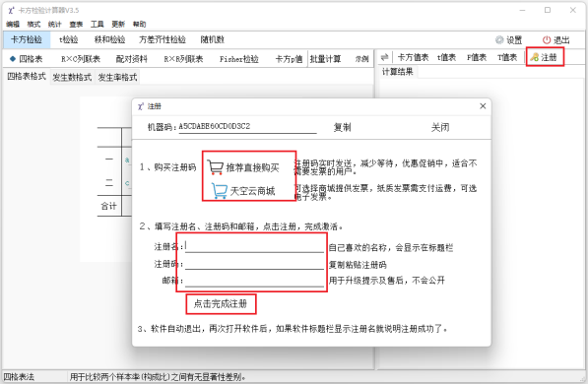Close the 注册 dialog with X
588x384 pixels.
coord(483,106)
